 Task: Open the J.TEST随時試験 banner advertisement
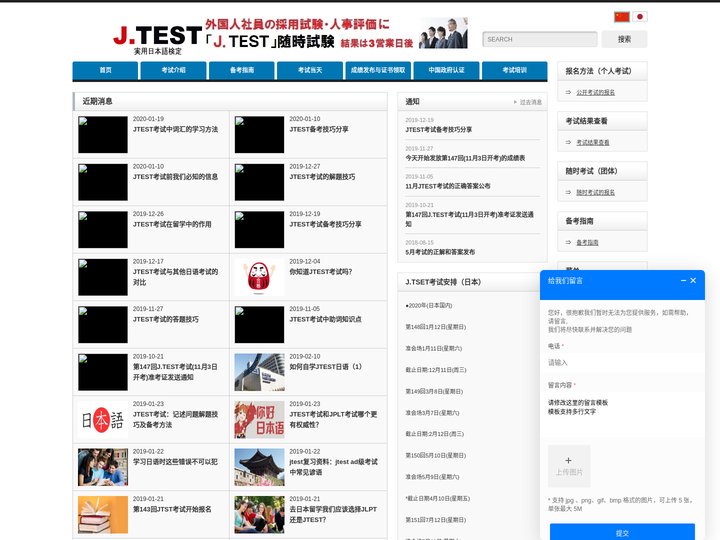coord(336,33)
